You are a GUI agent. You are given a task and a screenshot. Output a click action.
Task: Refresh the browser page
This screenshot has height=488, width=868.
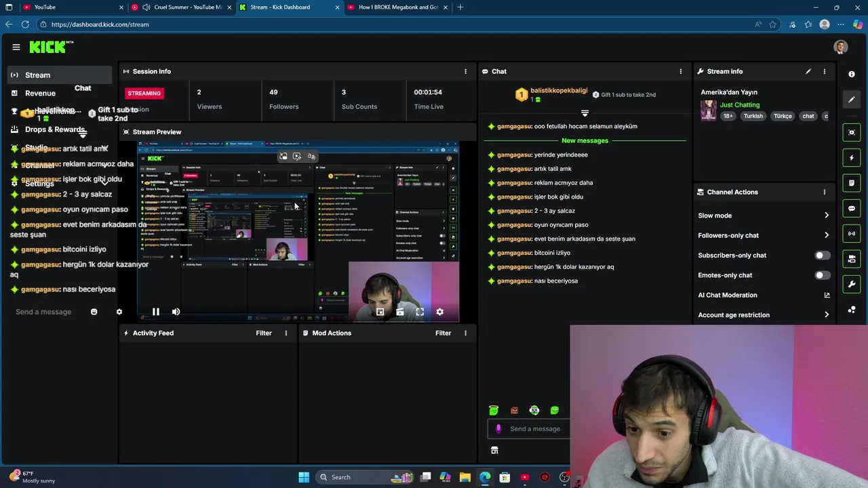(x=25, y=24)
